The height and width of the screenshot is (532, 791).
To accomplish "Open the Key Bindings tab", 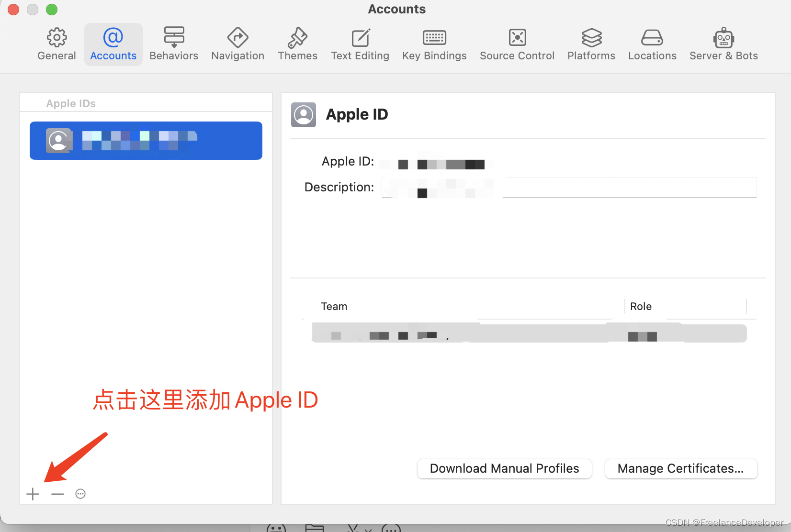I will (x=434, y=44).
